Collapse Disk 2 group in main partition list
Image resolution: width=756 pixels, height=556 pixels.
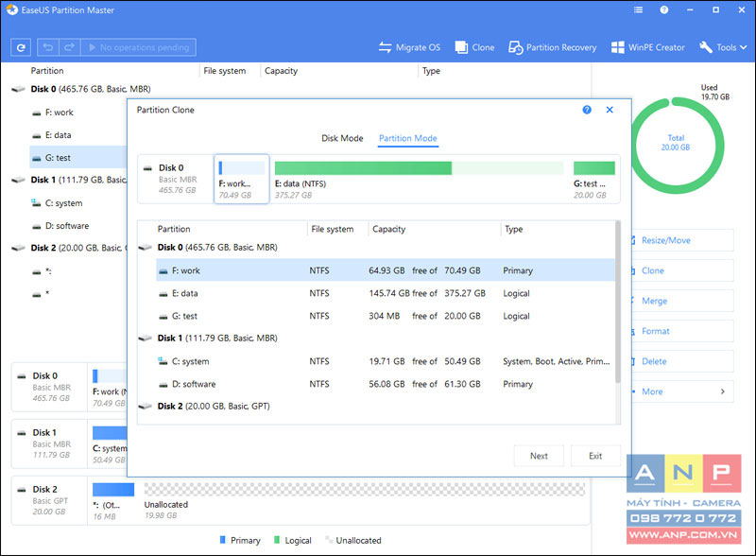pos(18,248)
